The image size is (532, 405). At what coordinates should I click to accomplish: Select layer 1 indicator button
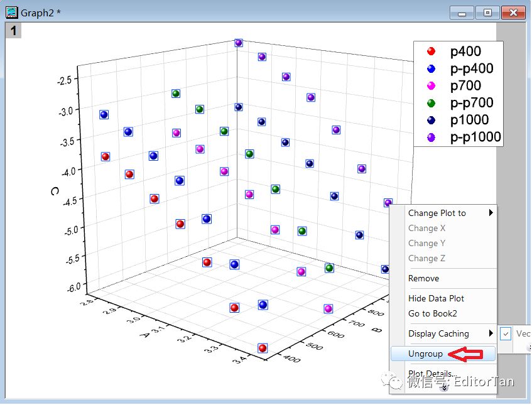coord(13,31)
